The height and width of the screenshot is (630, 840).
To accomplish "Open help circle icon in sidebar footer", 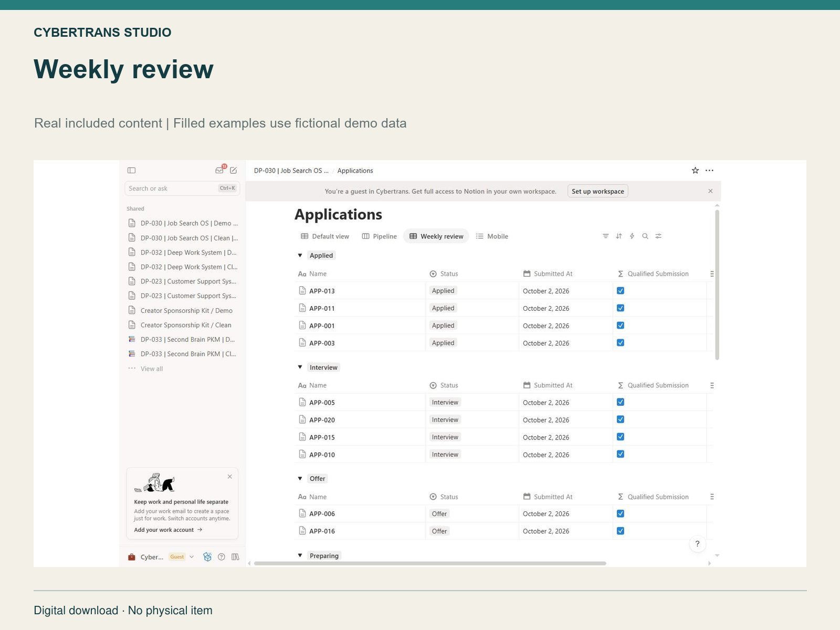I will [x=222, y=557].
